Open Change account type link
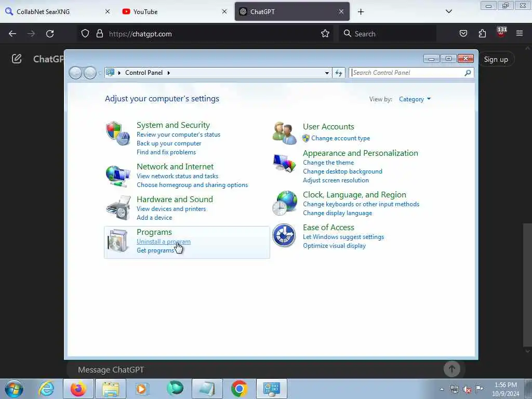The width and height of the screenshot is (532, 399). (x=341, y=138)
